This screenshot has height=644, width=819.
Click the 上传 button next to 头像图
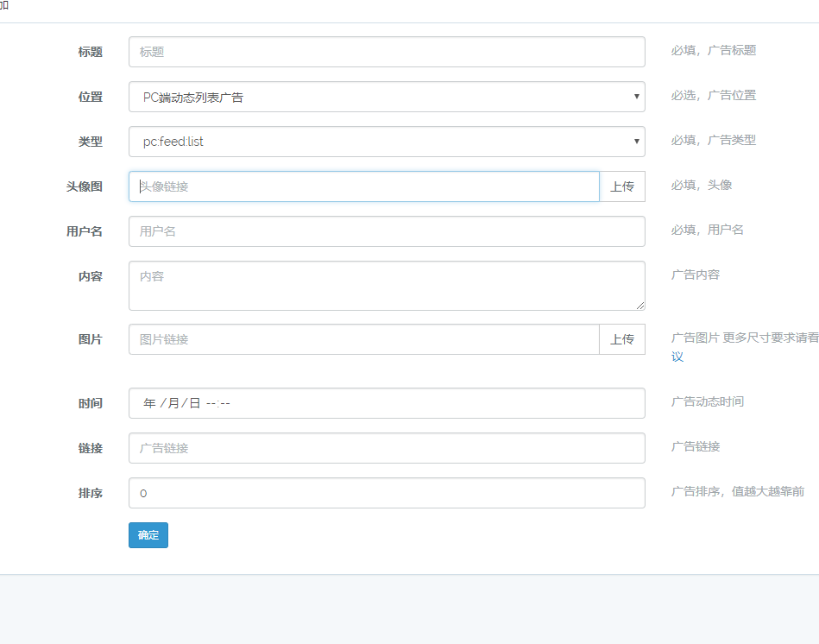(622, 186)
